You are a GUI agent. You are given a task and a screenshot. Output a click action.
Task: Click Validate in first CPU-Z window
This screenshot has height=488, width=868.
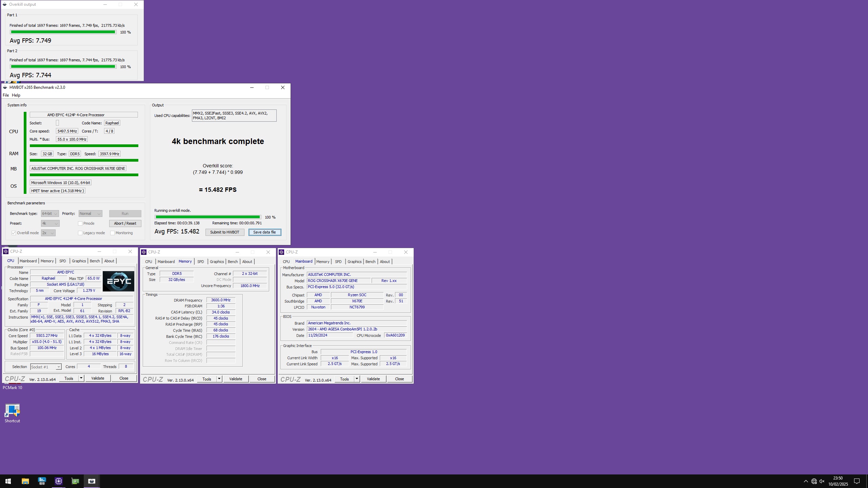[x=98, y=378]
